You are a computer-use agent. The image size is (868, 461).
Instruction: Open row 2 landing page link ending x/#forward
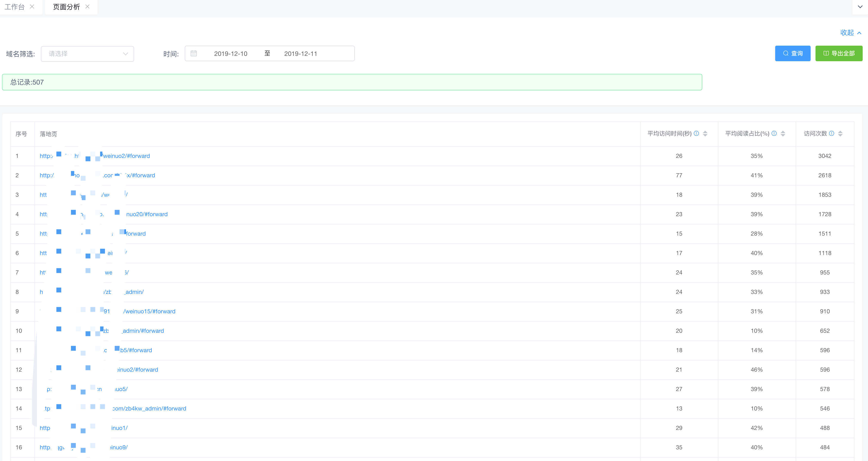click(x=97, y=175)
